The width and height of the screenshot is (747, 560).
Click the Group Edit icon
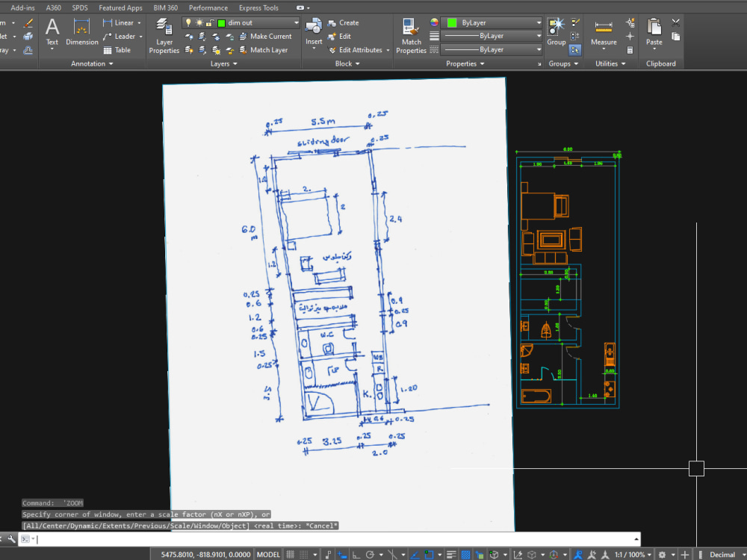(575, 36)
